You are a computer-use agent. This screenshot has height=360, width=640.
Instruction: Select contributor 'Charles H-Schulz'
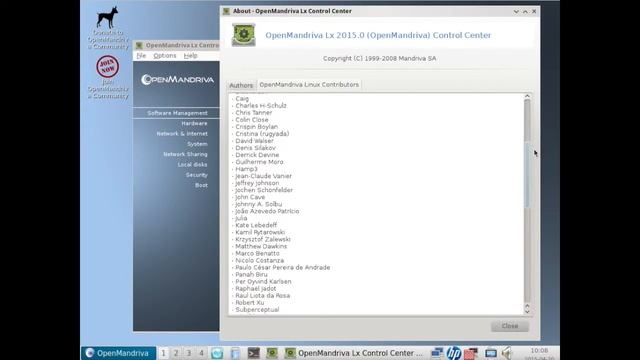261,106
